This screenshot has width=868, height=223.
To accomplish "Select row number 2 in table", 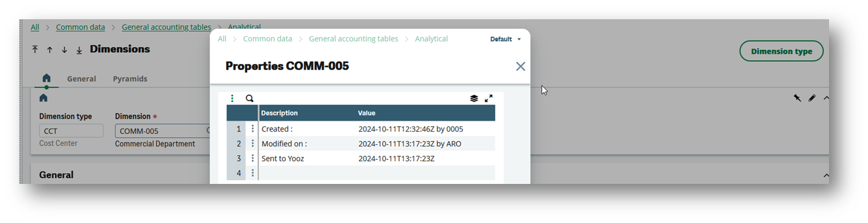I will coord(238,144).
